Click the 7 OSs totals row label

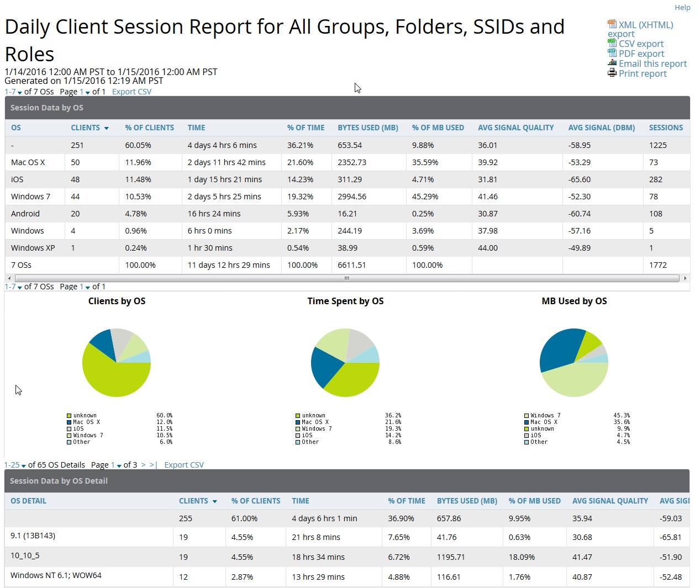[x=21, y=265]
